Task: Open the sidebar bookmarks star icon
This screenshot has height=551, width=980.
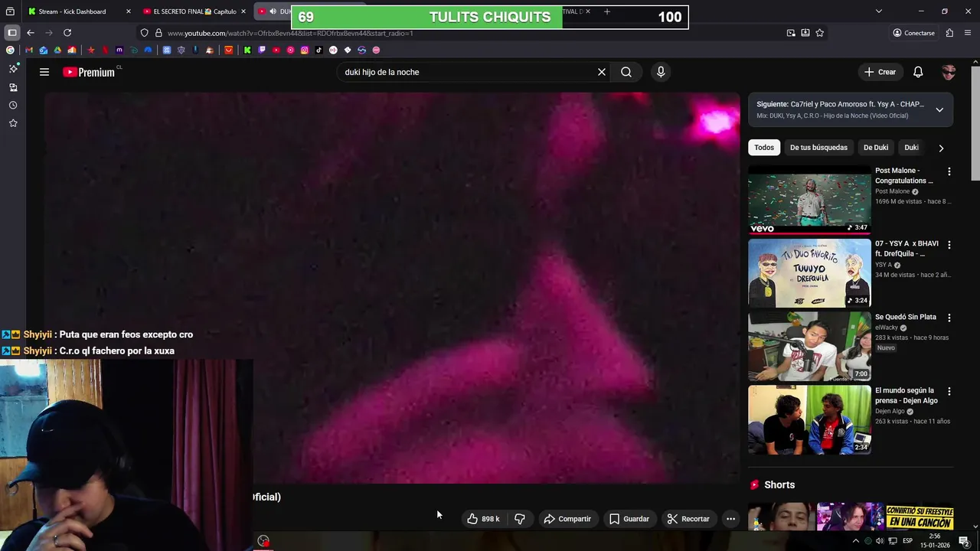Action: coord(13,123)
